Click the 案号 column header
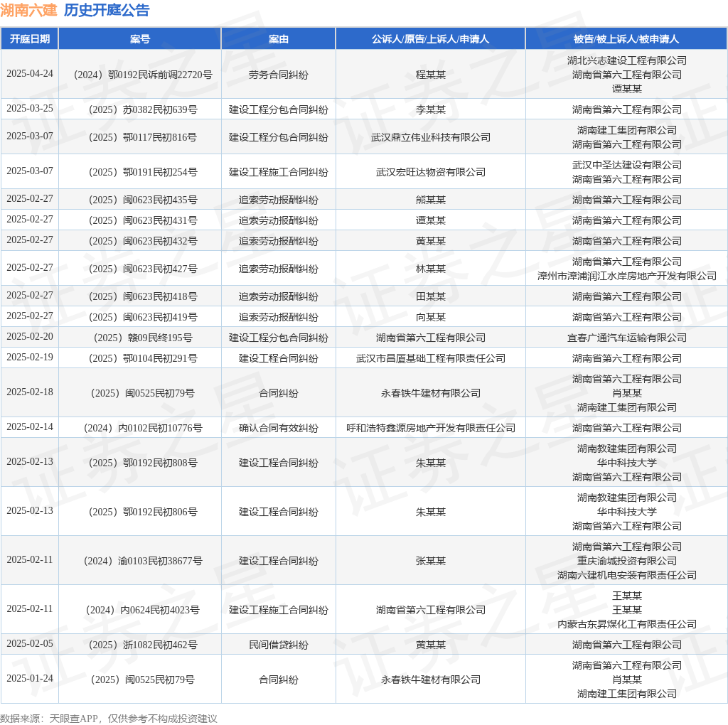This screenshot has height=725, width=728. (x=140, y=39)
